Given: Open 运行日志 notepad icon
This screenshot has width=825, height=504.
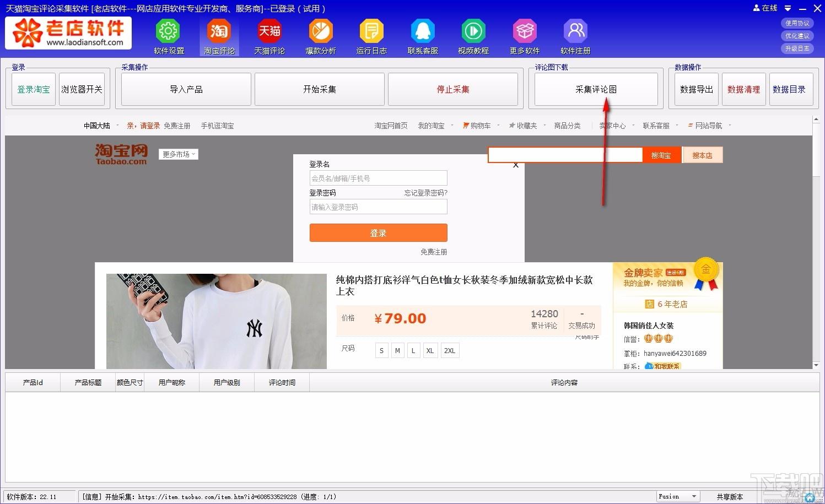Looking at the screenshot, I should 371,31.
